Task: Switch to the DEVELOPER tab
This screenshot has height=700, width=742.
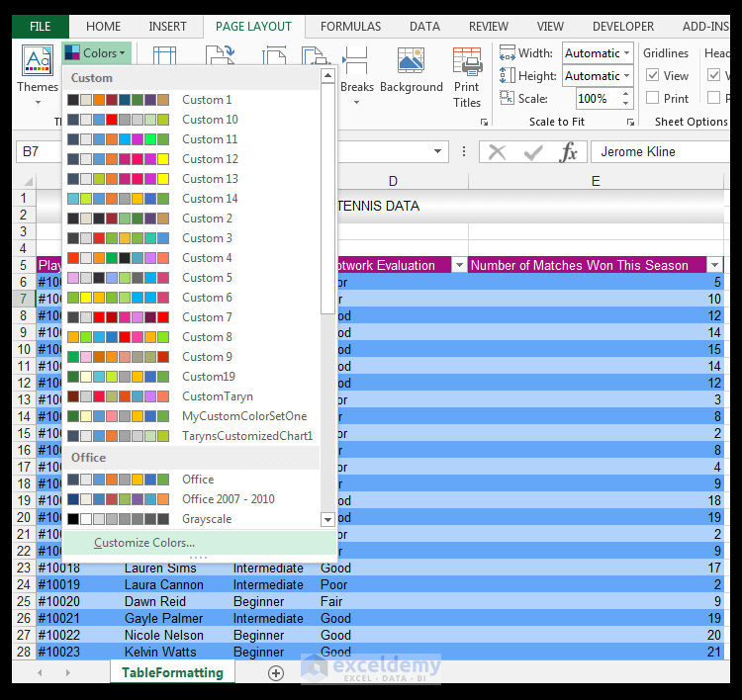Action: 623,27
